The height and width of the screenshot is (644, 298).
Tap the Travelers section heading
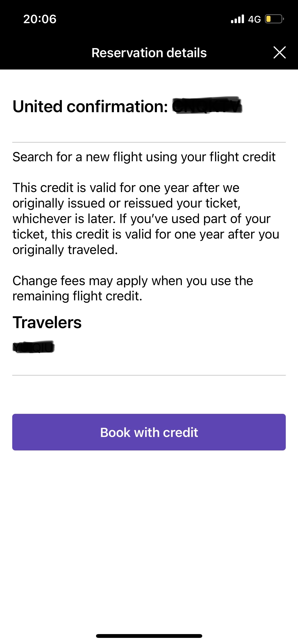coord(47,323)
